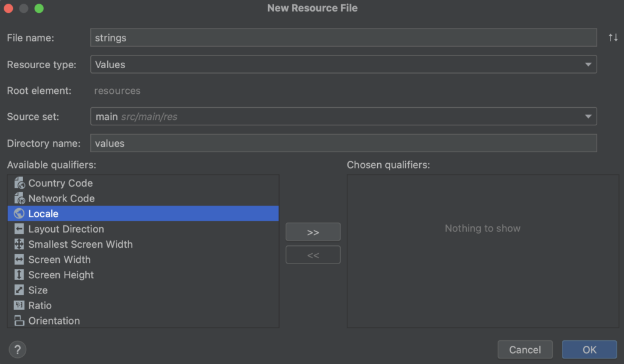Click the Network Code qualifier icon
The width and height of the screenshot is (624, 364).
(x=19, y=198)
